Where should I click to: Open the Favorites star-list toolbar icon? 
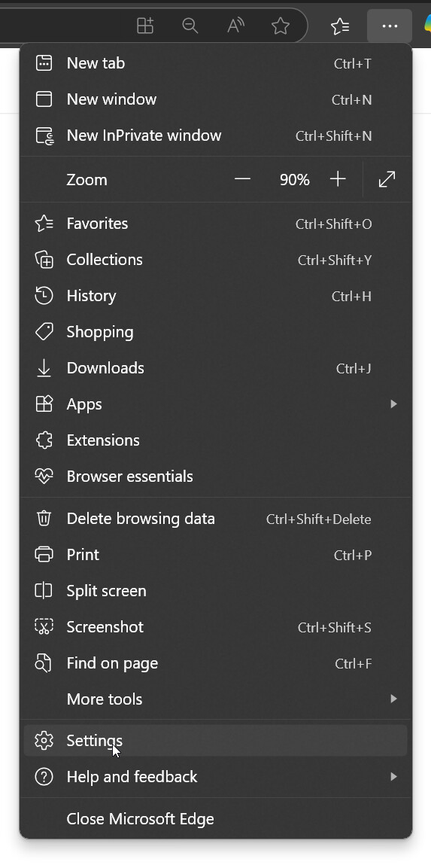(340, 26)
